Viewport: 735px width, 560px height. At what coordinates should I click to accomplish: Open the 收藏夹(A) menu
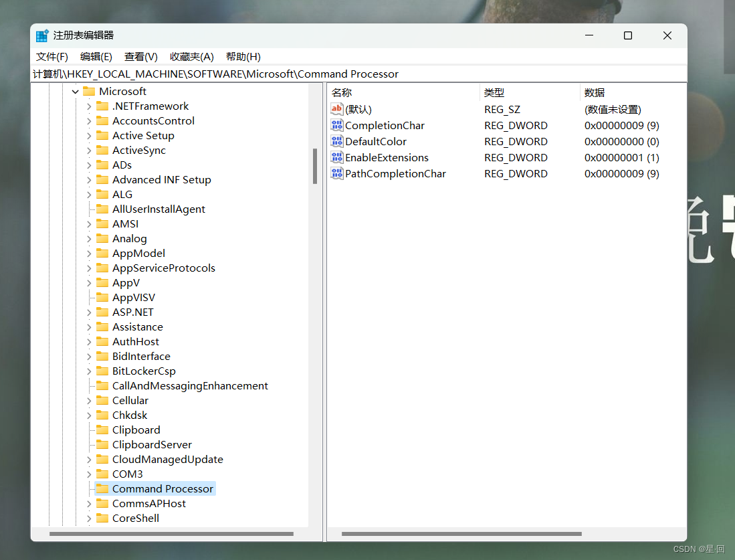coord(192,57)
